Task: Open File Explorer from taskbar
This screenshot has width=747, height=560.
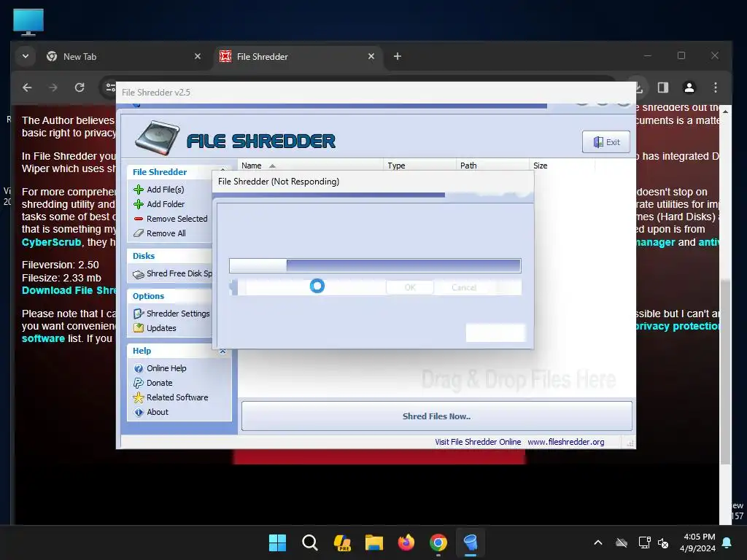Action: pyautogui.click(x=374, y=542)
